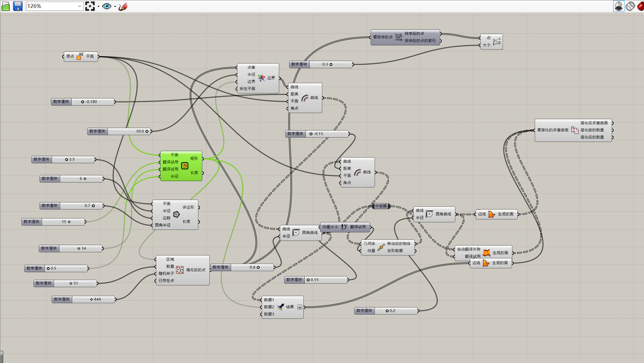Screen dimensions: 644x363
Task: Expand the arrow beside Zoom Extents
Action: 98,6
